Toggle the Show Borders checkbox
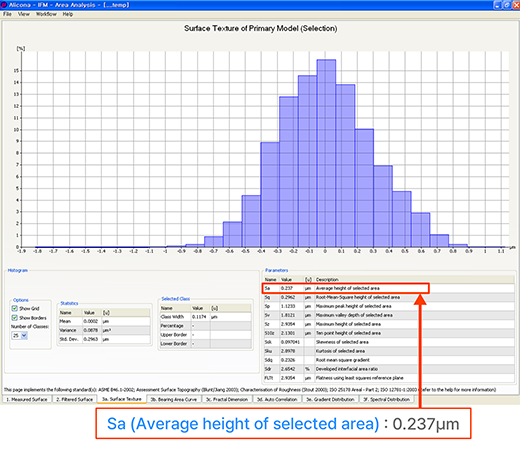 [14, 318]
